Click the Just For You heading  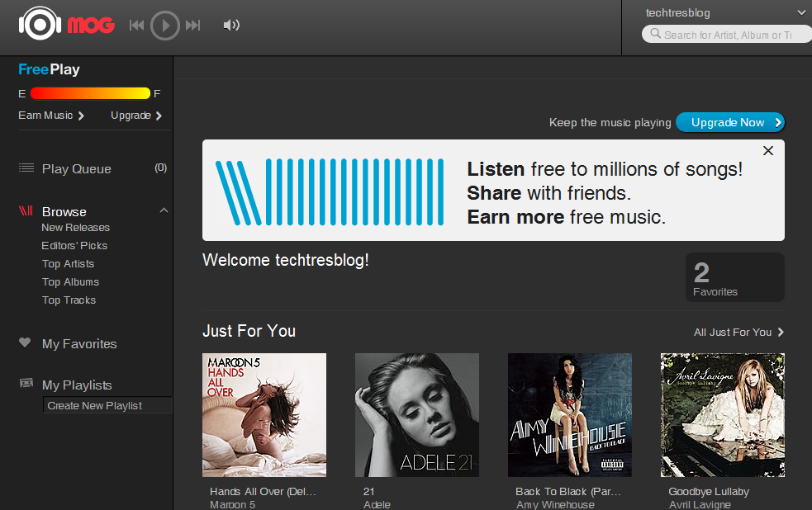pos(249,331)
